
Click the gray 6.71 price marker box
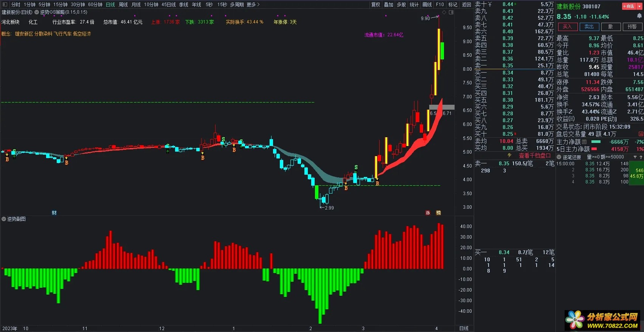pos(442,107)
